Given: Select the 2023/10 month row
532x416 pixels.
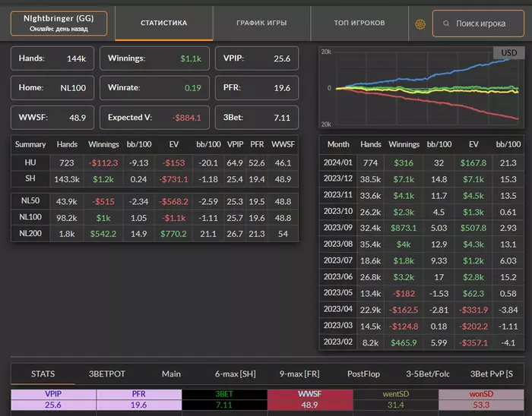Looking at the screenshot, I should [x=421, y=212].
